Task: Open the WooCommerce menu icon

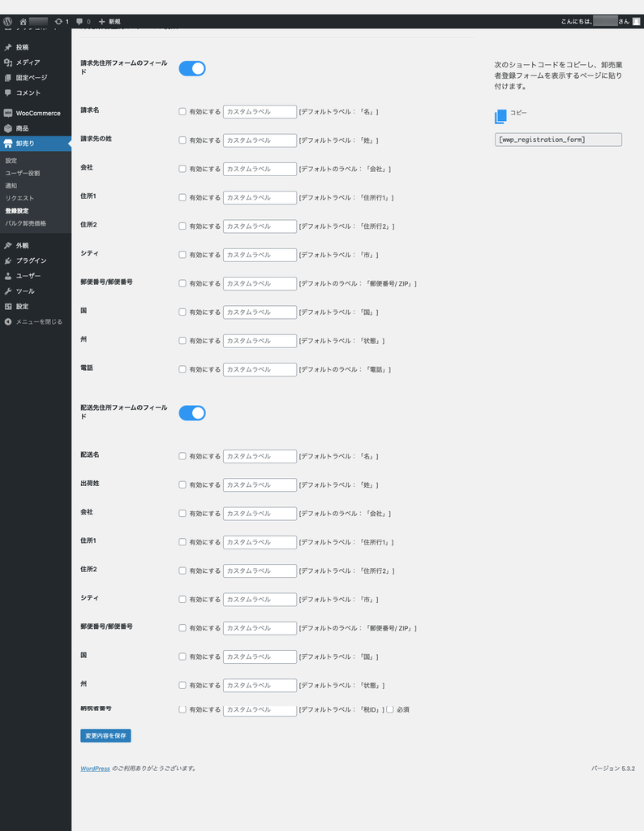Action: tap(8, 113)
